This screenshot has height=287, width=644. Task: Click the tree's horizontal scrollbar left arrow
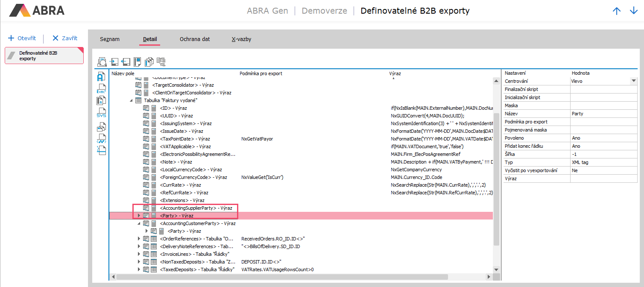tap(113, 277)
